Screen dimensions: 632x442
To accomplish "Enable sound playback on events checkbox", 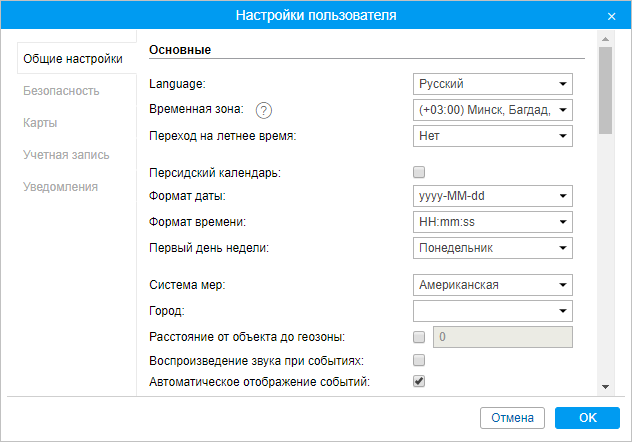I will [419, 360].
